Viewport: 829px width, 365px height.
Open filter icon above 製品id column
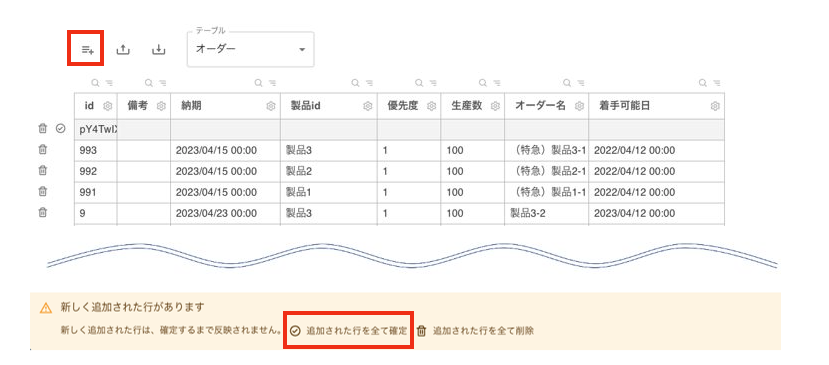[370, 83]
